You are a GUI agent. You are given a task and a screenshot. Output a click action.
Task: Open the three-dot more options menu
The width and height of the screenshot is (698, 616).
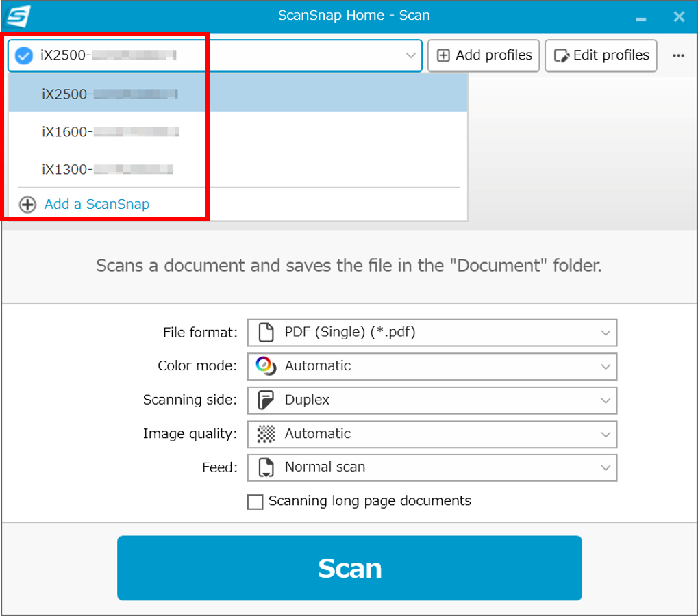coord(678,55)
